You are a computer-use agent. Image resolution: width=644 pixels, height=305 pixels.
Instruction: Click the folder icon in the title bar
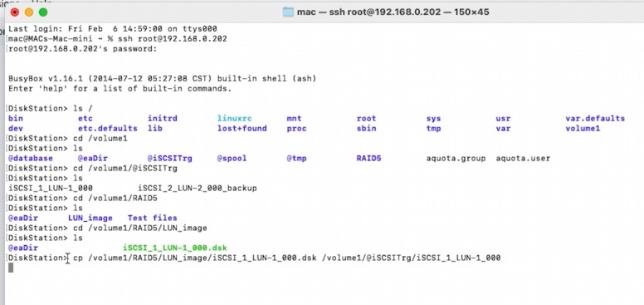point(289,12)
